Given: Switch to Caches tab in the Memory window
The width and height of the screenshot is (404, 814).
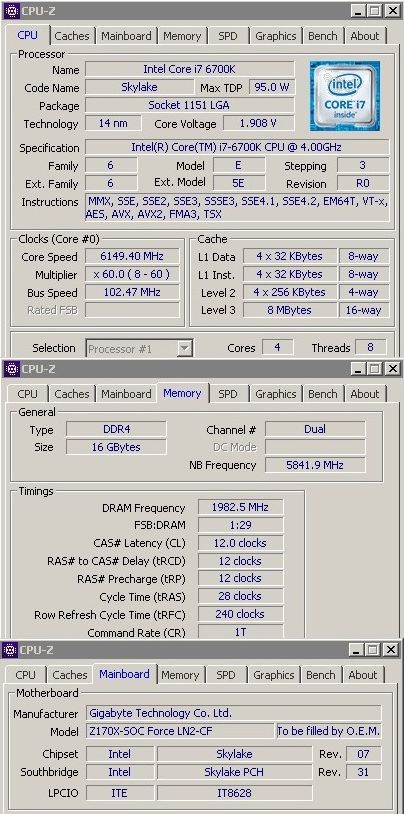Looking at the screenshot, I should coord(72,394).
